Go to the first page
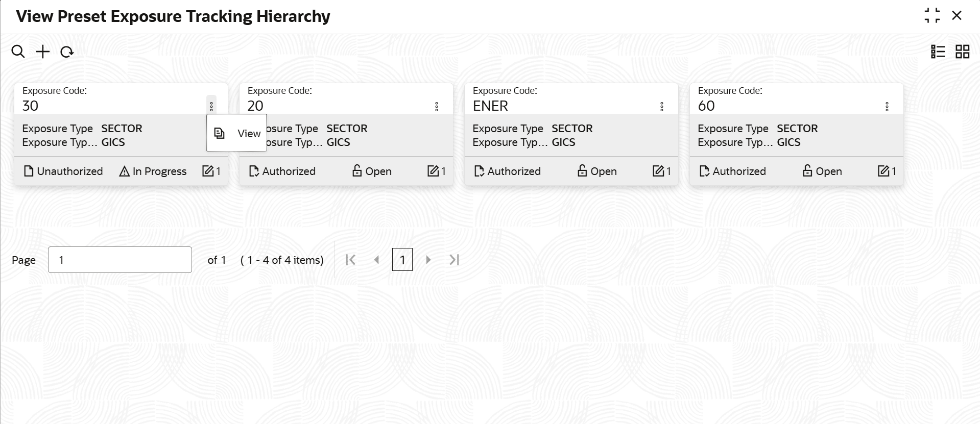 [x=350, y=260]
